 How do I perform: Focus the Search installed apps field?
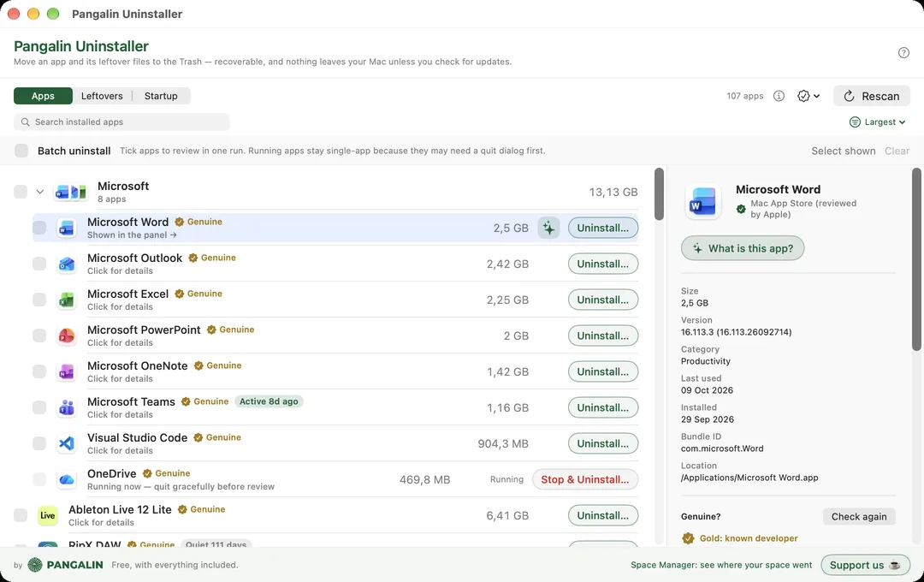click(x=121, y=122)
